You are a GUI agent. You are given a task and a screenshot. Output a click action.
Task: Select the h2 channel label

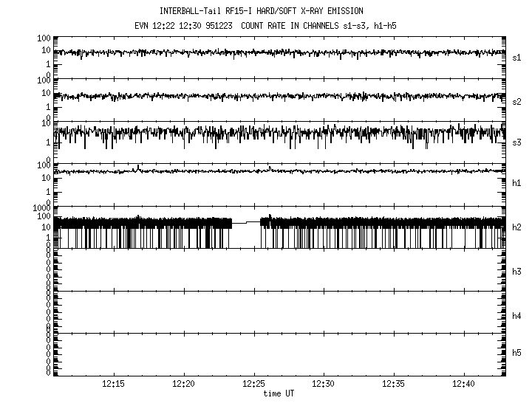516,227
